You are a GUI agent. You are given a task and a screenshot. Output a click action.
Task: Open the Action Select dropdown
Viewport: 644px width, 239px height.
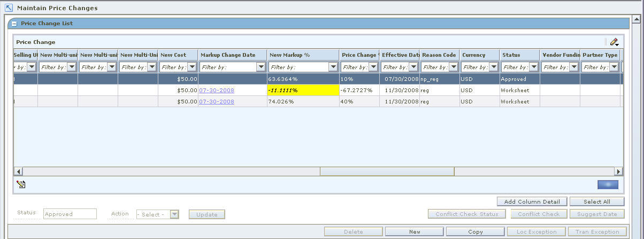click(x=174, y=214)
